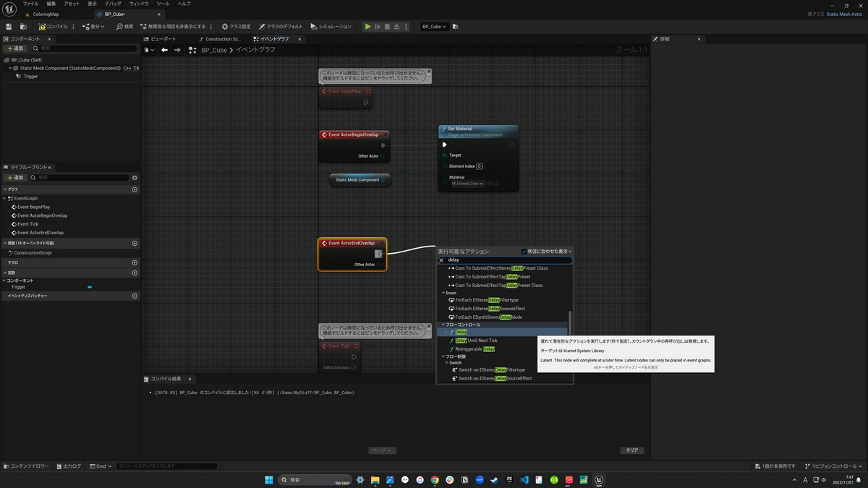Collapse the 変数 (Variables) section
This screenshot has width=868, height=488.
click(4, 273)
